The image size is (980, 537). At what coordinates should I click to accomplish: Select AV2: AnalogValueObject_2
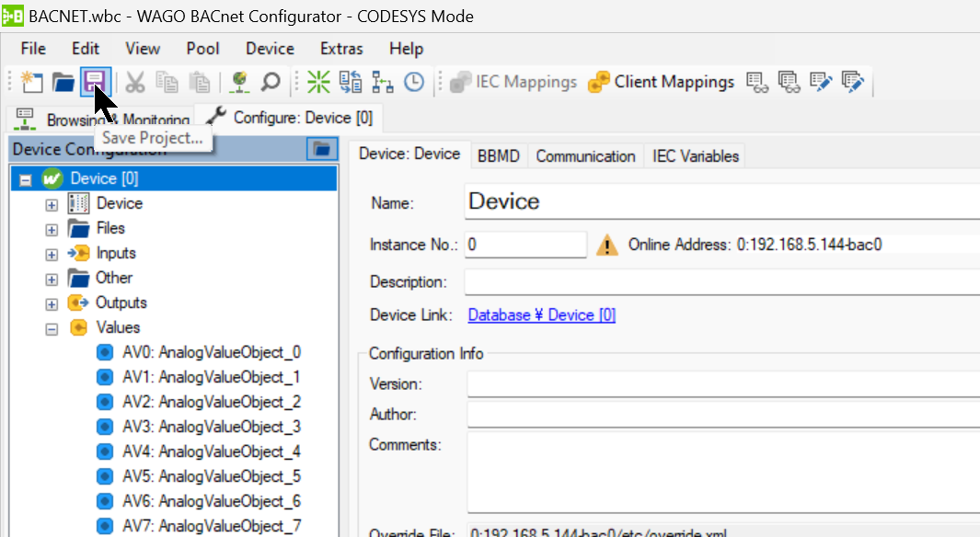(212, 402)
